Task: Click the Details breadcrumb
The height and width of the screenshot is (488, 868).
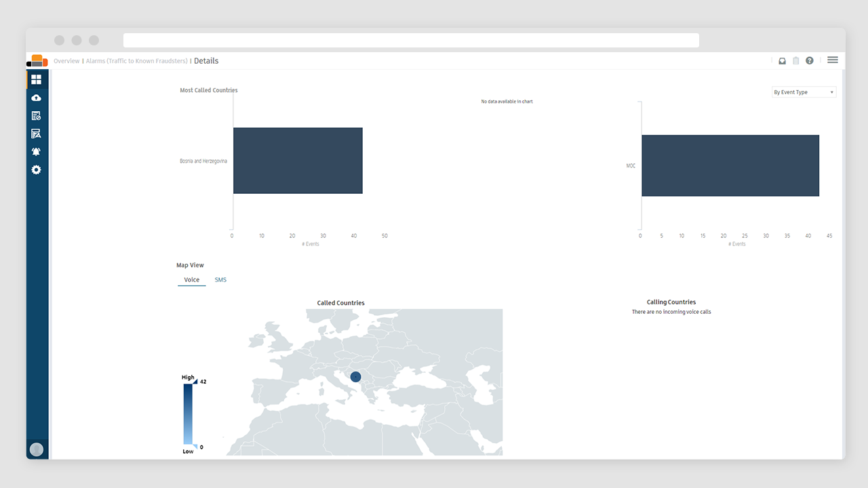Action: (x=206, y=61)
